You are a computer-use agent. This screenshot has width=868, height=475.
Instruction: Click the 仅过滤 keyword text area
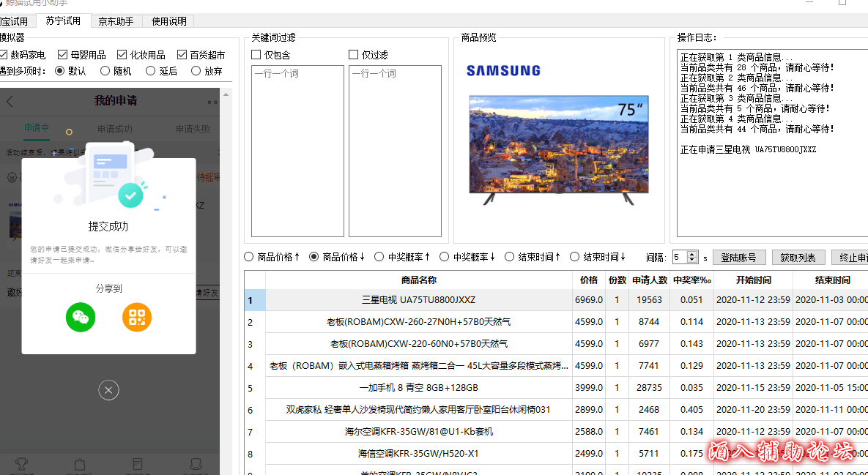395,151
